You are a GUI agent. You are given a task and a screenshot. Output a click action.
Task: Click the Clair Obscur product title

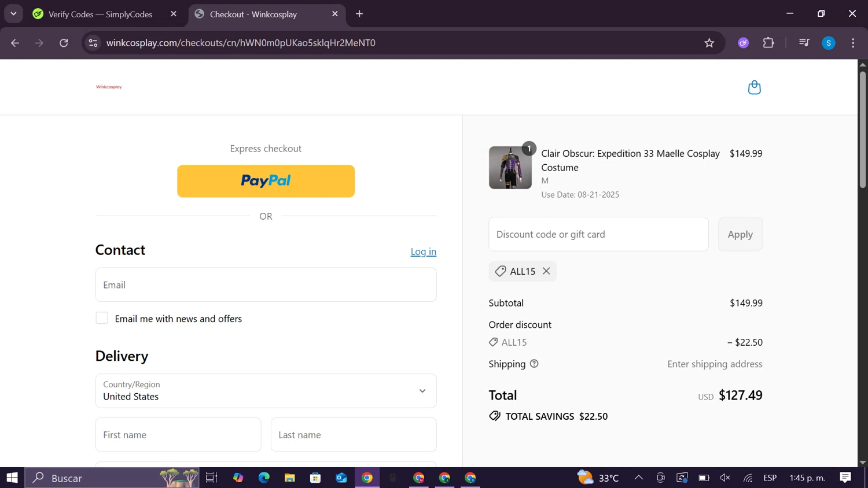[x=630, y=160]
